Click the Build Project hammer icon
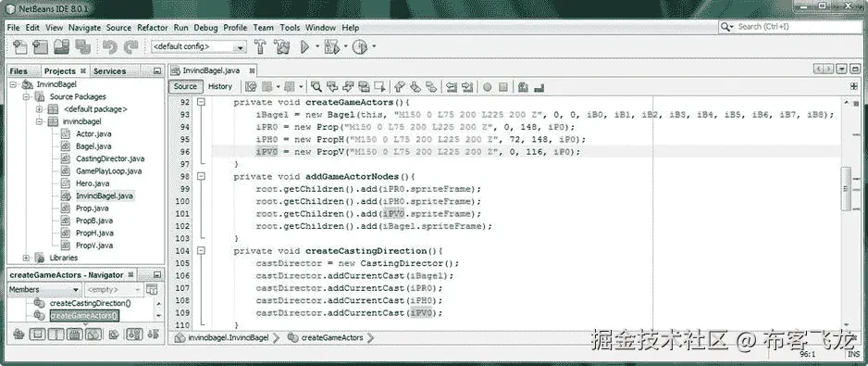The height and width of the screenshot is (366, 868). tap(260, 47)
